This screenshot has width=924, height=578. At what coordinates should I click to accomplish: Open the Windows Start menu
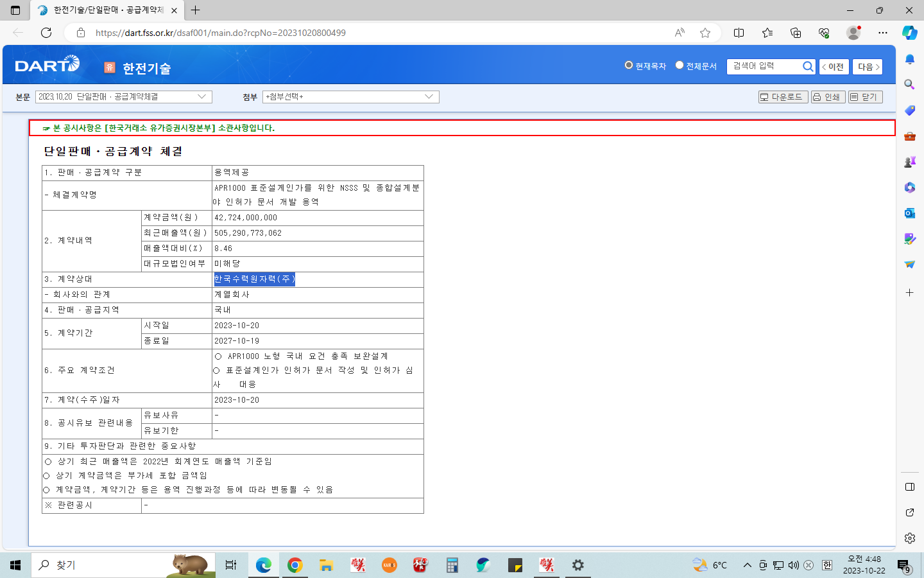(x=15, y=565)
